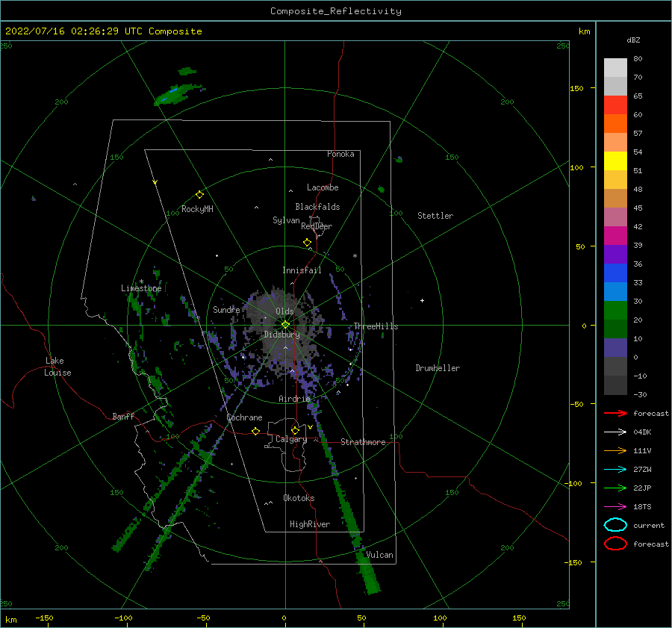Click the Blackfalds town label
672x628 pixels.
[x=317, y=207]
